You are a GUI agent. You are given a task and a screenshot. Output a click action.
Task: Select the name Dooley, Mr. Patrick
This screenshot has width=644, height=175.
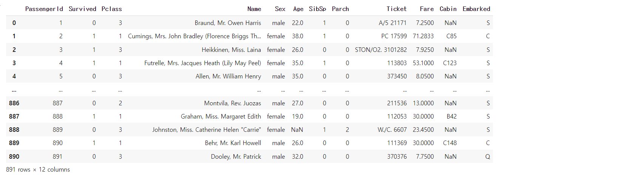point(236,156)
